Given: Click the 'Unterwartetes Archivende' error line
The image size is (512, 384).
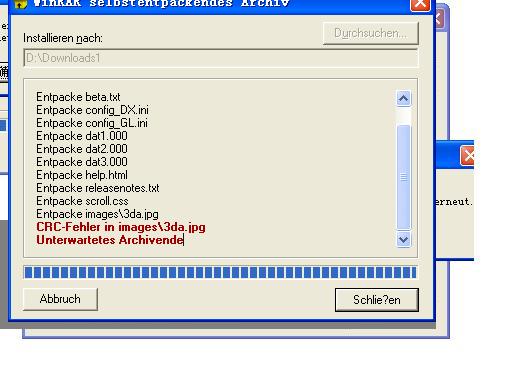Looking at the screenshot, I should click(x=110, y=240).
